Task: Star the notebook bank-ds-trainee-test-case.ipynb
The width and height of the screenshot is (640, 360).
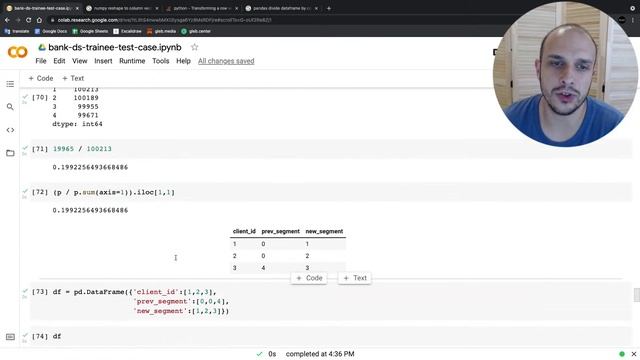Action: (195, 47)
